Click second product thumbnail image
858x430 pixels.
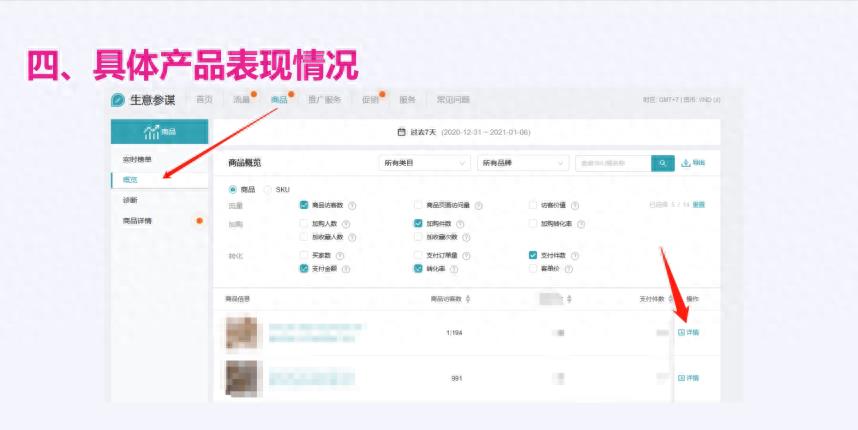pyautogui.click(x=244, y=378)
